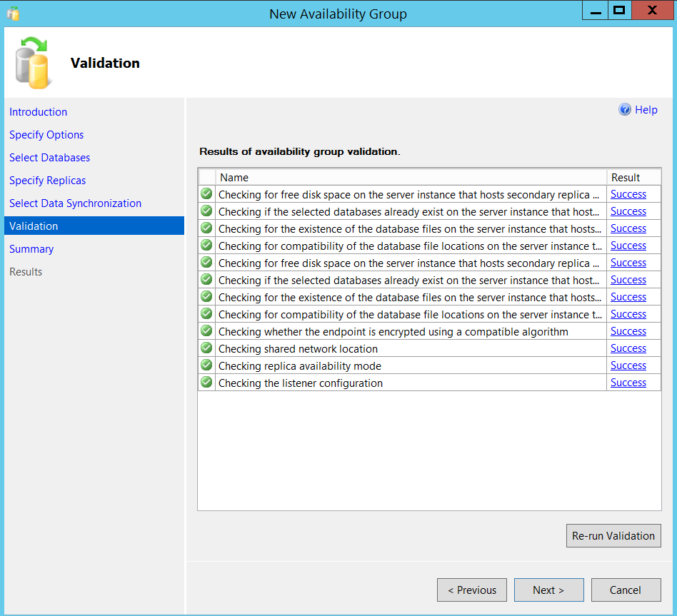
Task: Click the green check icon beside shared network location
Action: click(x=206, y=348)
